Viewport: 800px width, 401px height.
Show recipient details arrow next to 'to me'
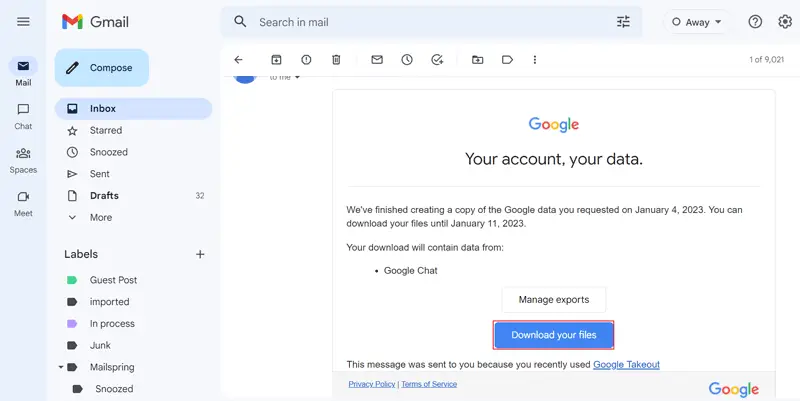point(297,77)
